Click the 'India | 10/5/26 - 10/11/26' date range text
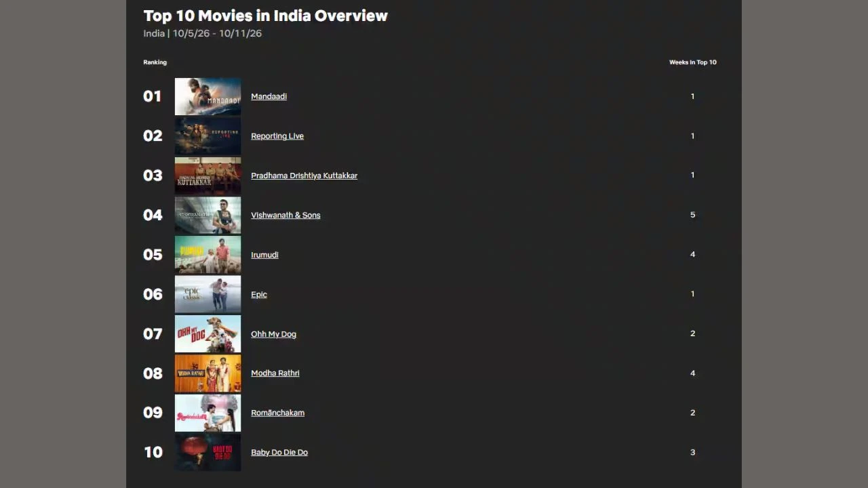Viewport: 868px width, 488px height. (202, 33)
